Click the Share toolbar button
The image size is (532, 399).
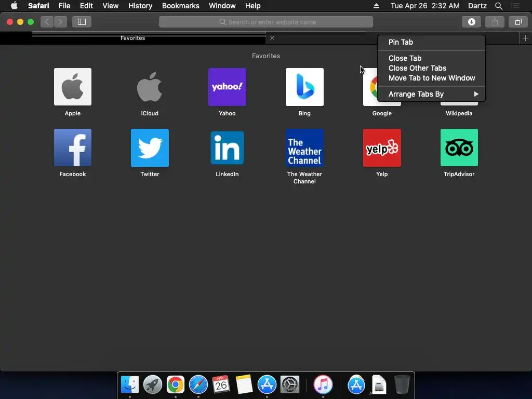coord(495,22)
